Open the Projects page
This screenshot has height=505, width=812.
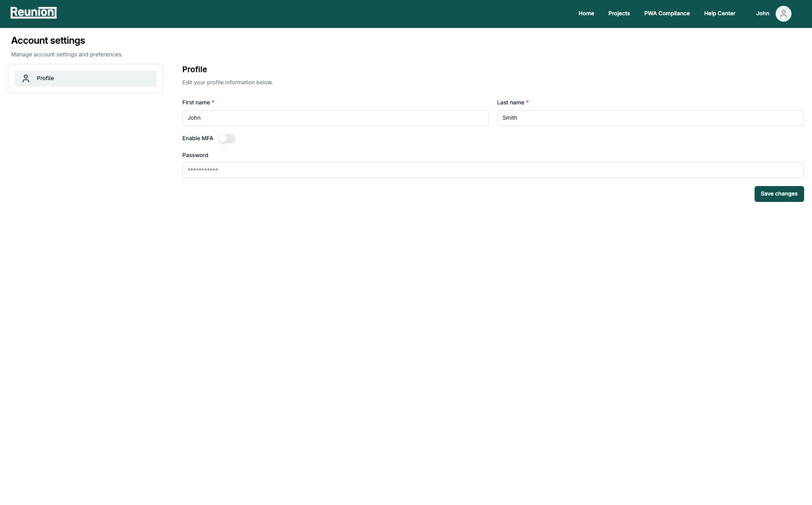click(619, 14)
